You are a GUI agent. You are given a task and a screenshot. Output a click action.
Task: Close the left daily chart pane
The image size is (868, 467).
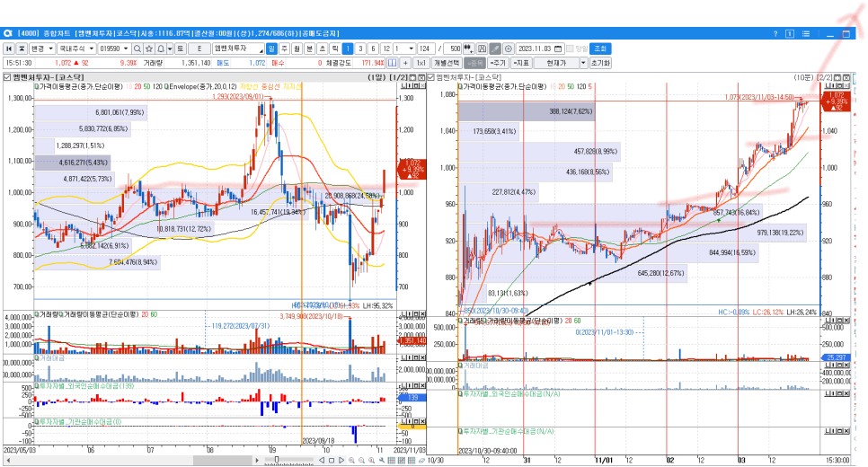[x=421, y=77]
